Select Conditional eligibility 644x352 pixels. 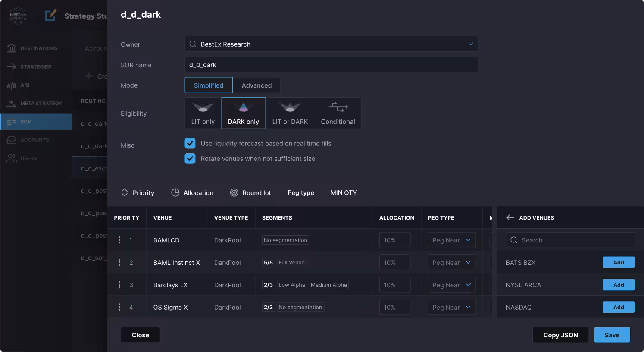[x=338, y=113]
